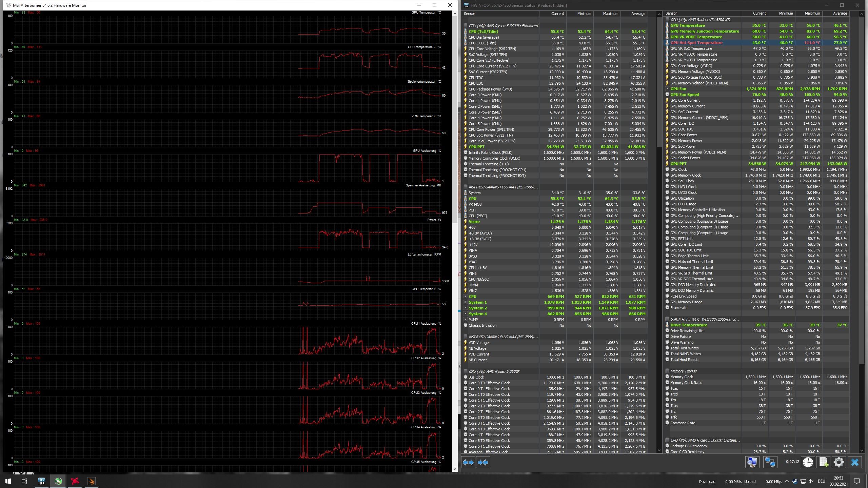Collapse the CPU Ryzen 5 3600X Enhanced group

pyautogui.click(x=466, y=26)
